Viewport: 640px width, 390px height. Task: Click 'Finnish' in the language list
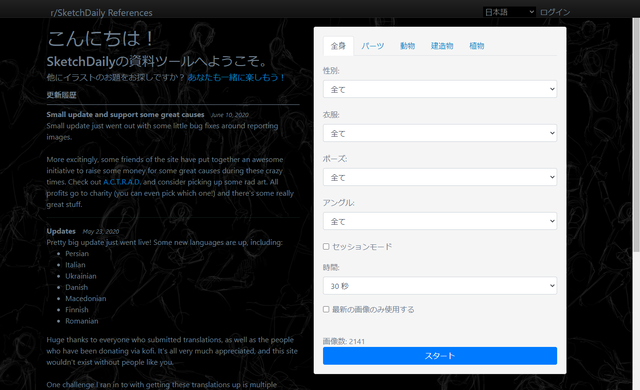click(x=77, y=310)
